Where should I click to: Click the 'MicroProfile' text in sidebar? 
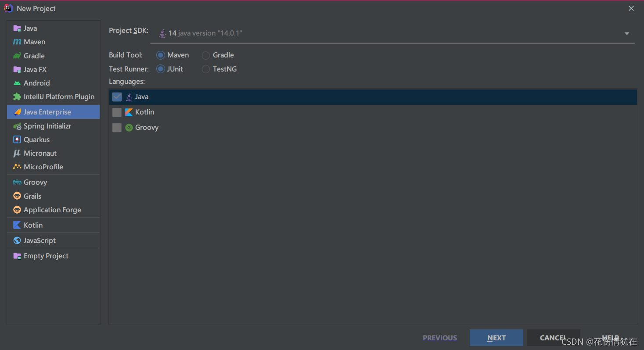43,167
